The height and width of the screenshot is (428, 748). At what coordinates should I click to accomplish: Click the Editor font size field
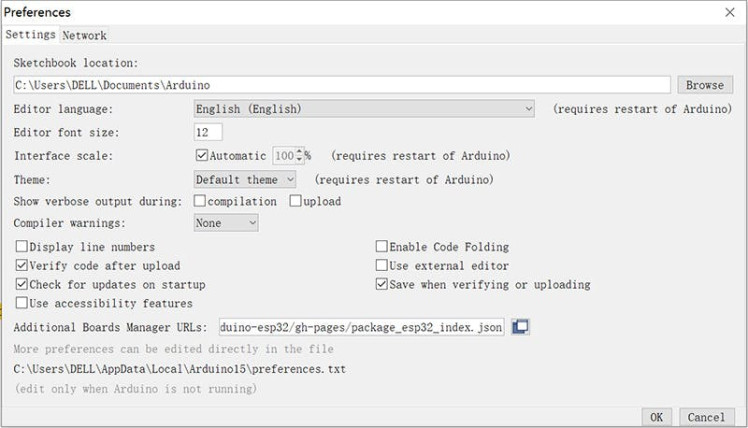[x=208, y=132]
